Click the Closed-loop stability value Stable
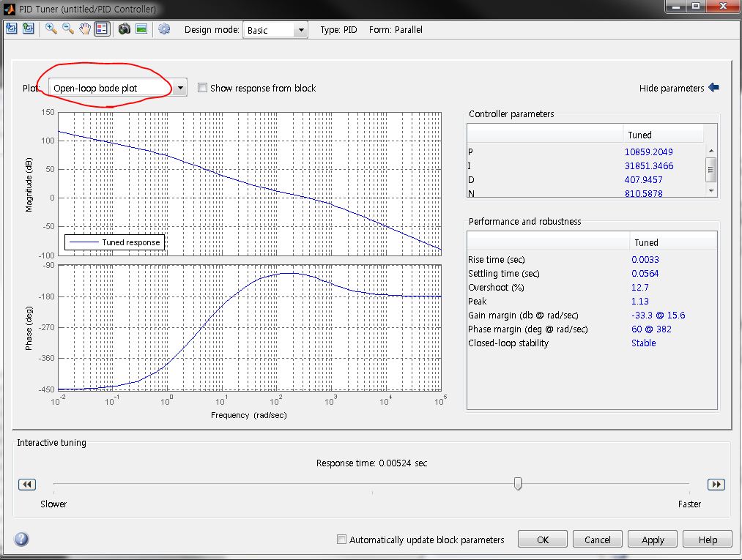The height and width of the screenshot is (560, 742). [x=644, y=343]
